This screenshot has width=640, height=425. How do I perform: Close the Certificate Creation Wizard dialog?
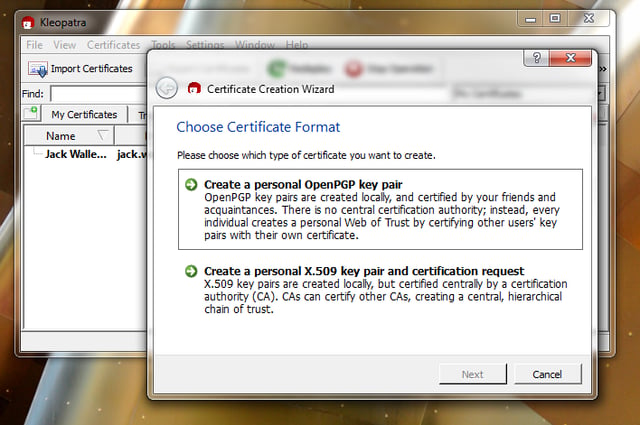(570, 58)
